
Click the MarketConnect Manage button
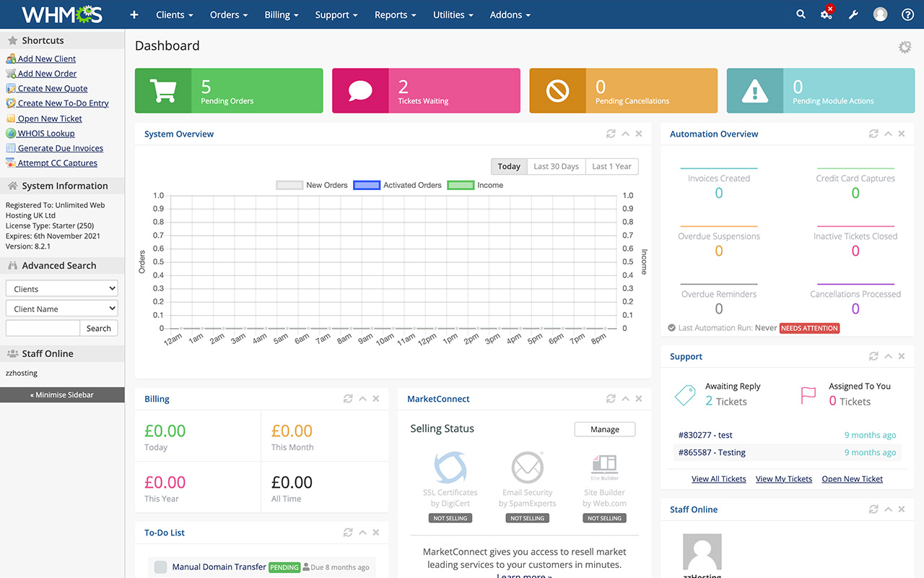coord(605,429)
